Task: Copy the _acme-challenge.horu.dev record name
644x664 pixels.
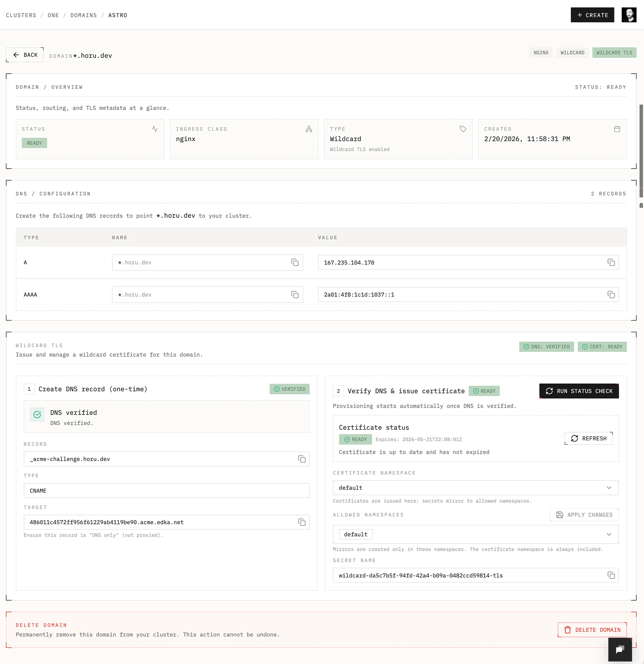Action: [x=301, y=459]
